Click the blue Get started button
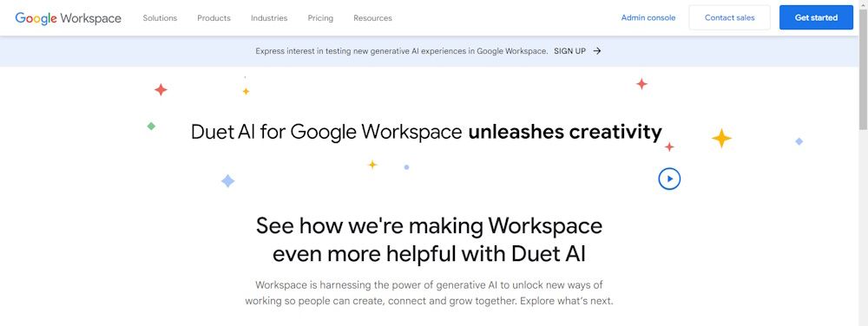868x326 pixels. [816, 17]
